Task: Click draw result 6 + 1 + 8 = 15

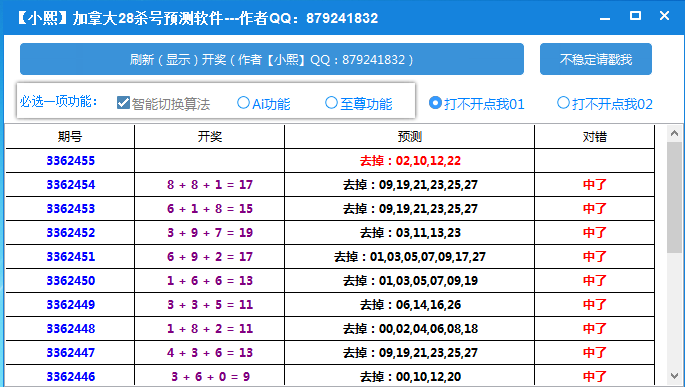Action: point(210,209)
